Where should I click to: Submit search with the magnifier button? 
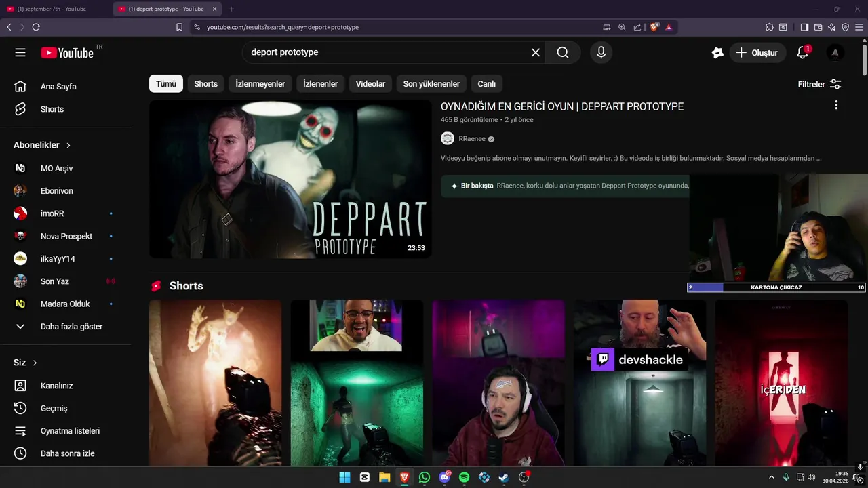(x=563, y=52)
